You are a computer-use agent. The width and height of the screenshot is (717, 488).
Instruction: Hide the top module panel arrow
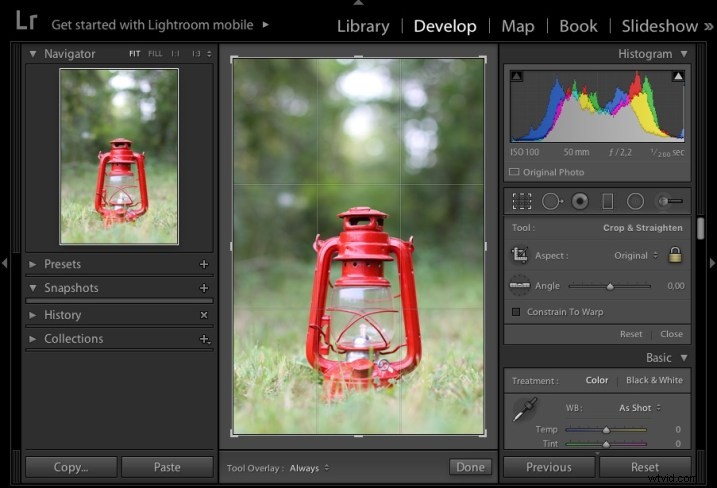[358, 3]
